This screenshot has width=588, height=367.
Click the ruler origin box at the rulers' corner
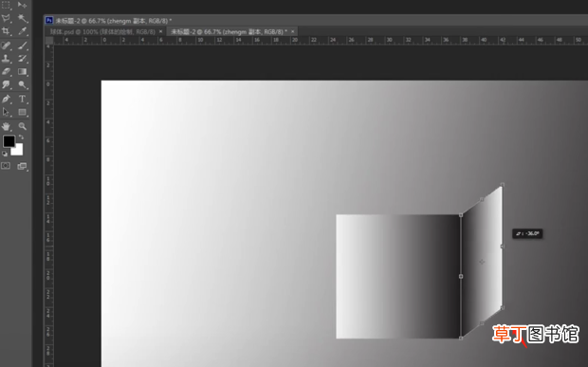pyautogui.click(x=49, y=41)
